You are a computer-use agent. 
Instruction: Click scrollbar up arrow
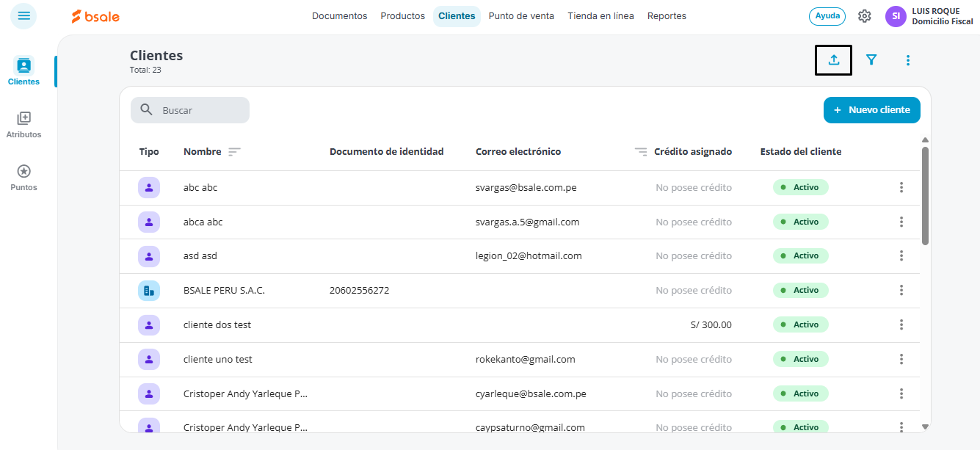pos(925,140)
